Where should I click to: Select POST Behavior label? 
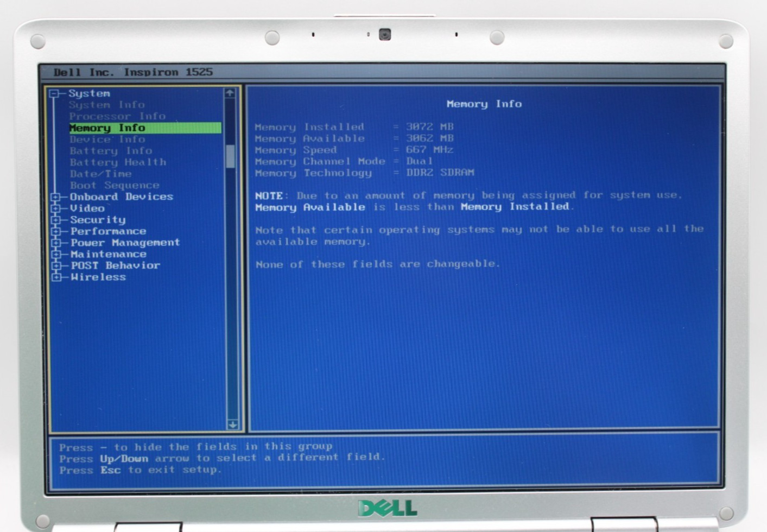(x=115, y=265)
